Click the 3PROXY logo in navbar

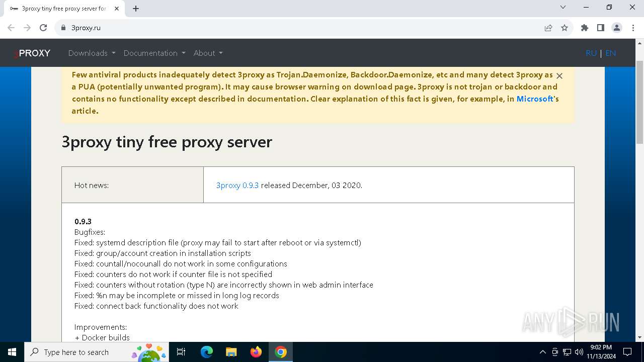32,53
